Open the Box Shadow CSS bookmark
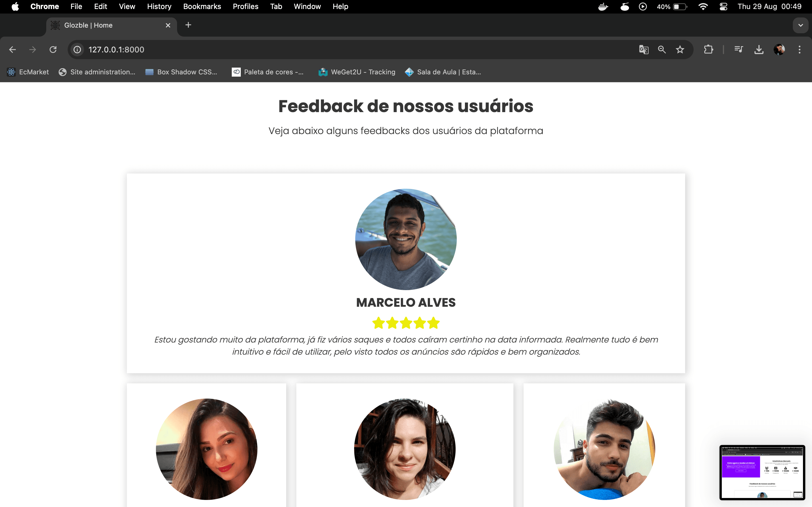Image resolution: width=812 pixels, height=507 pixels. tap(182, 72)
